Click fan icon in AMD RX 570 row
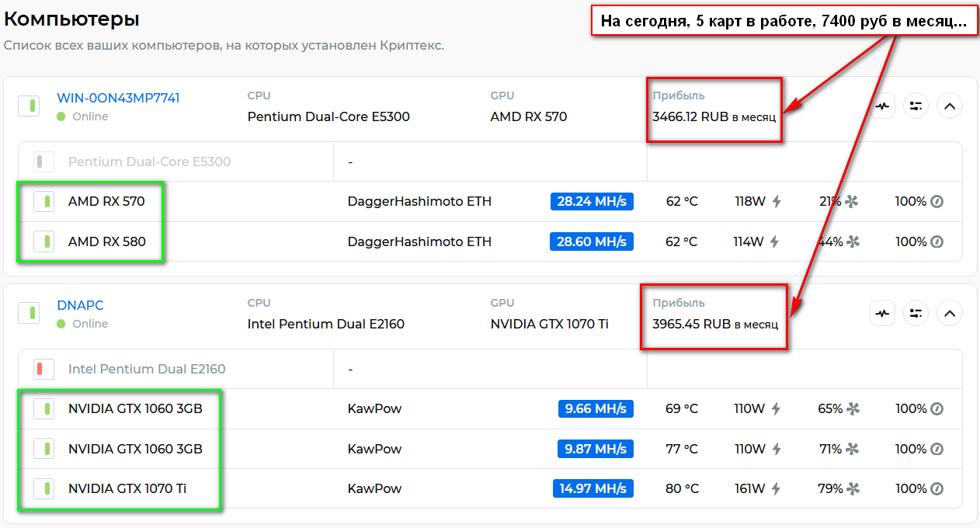This screenshot has width=980, height=528. 852,202
